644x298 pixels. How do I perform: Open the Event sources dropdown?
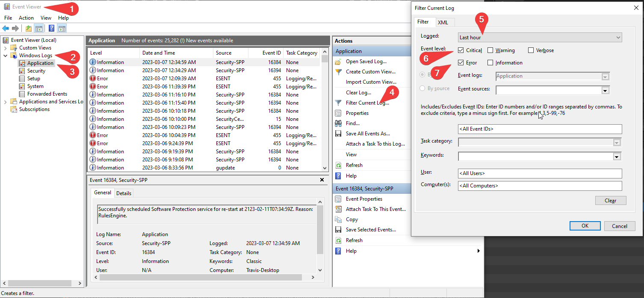605,90
